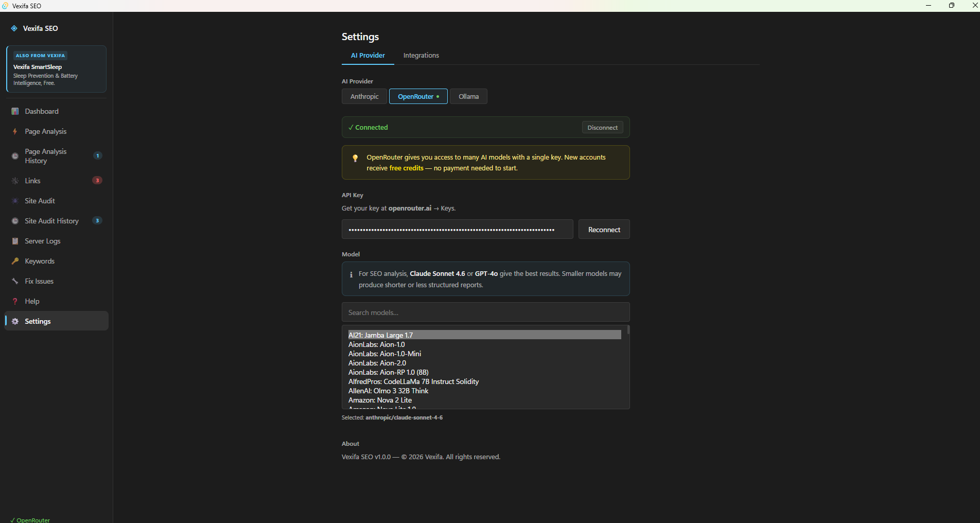Select OpenRouter as AI provider
This screenshot has width=980, height=523.
[418, 96]
